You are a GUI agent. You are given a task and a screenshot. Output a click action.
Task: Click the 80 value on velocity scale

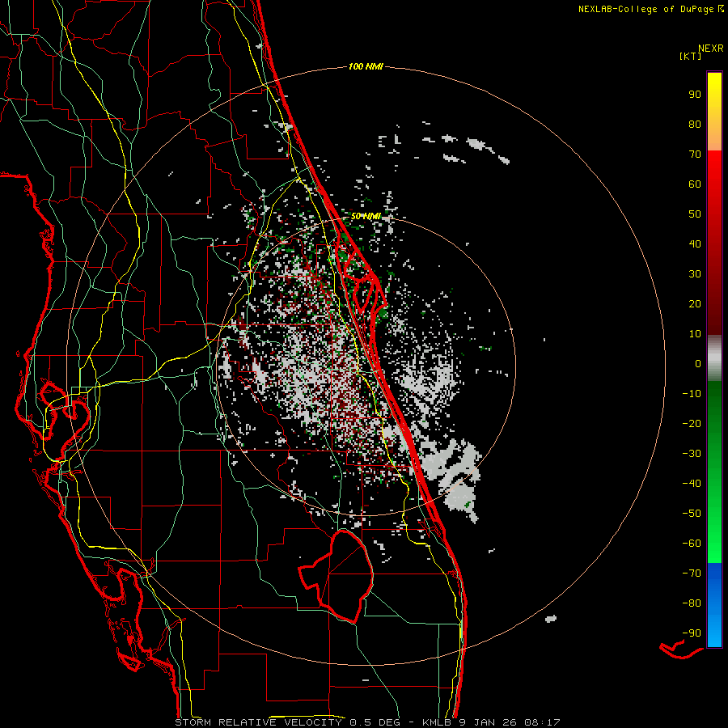[x=695, y=125]
